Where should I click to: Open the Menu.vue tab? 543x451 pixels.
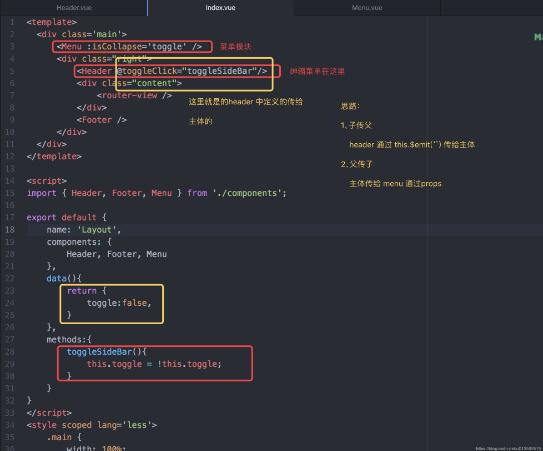coord(367,8)
